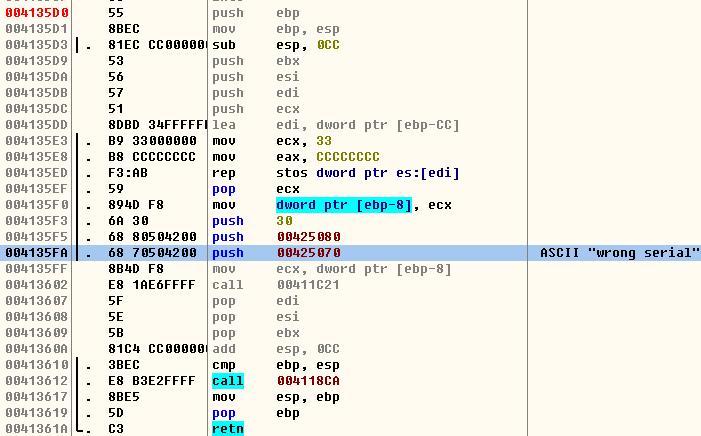
Task: Select operand edi, dword ptr [ebp-CC]
Action: point(367,125)
